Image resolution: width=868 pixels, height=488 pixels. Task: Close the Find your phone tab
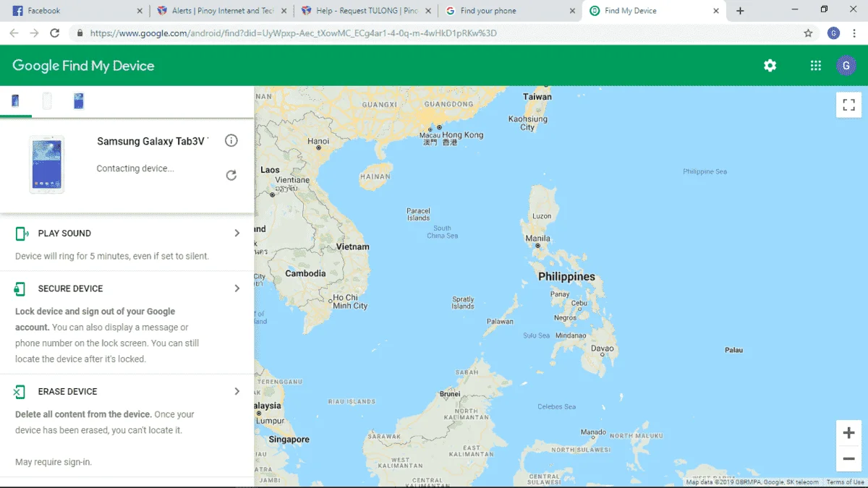[x=572, y=11]
